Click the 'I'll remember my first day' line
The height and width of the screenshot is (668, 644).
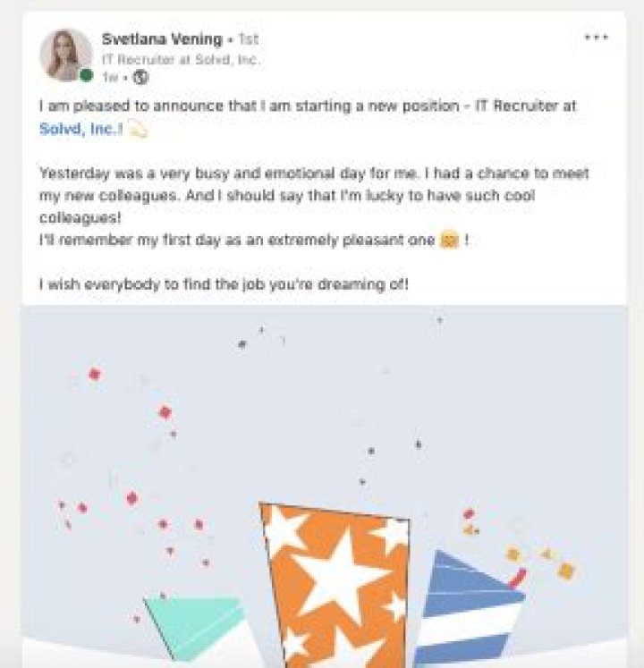[237, 241]
